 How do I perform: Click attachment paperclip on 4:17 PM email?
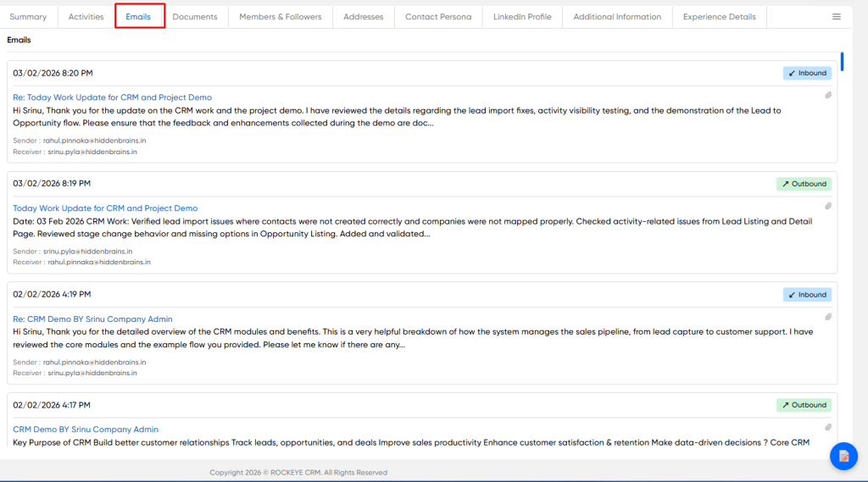(828, 427)
